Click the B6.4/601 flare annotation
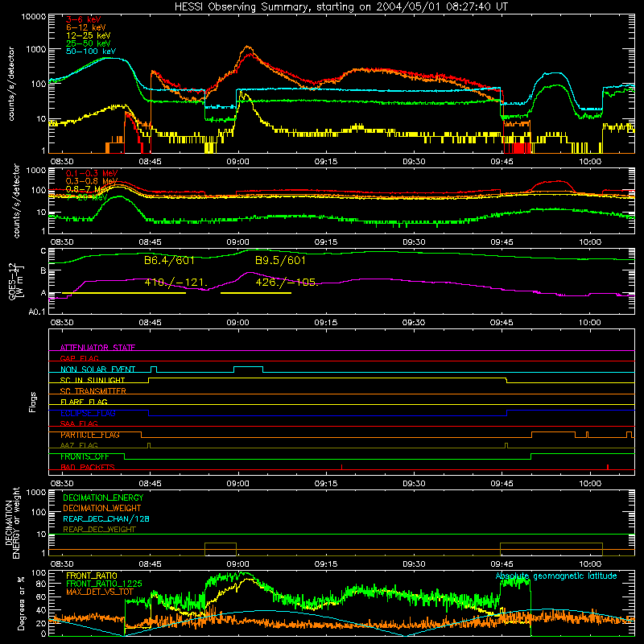644x644 pixels. pos(169,260)
